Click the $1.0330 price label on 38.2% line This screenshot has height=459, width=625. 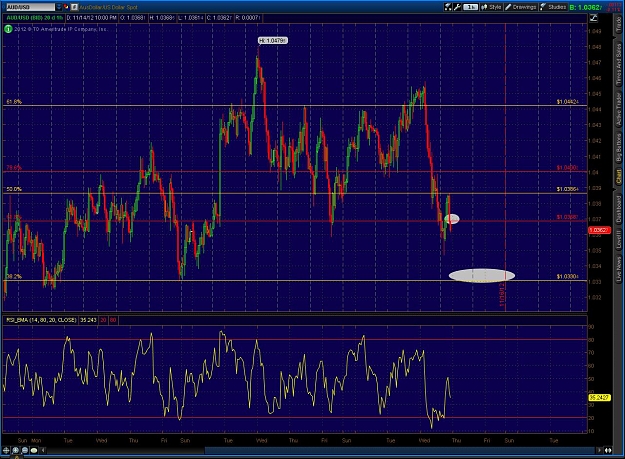568,276
